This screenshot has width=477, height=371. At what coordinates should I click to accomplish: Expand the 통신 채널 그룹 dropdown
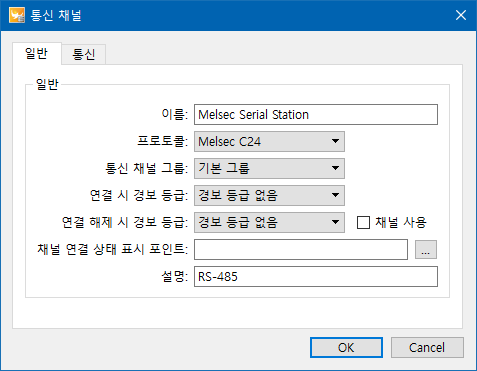click(x=269, y=168)
